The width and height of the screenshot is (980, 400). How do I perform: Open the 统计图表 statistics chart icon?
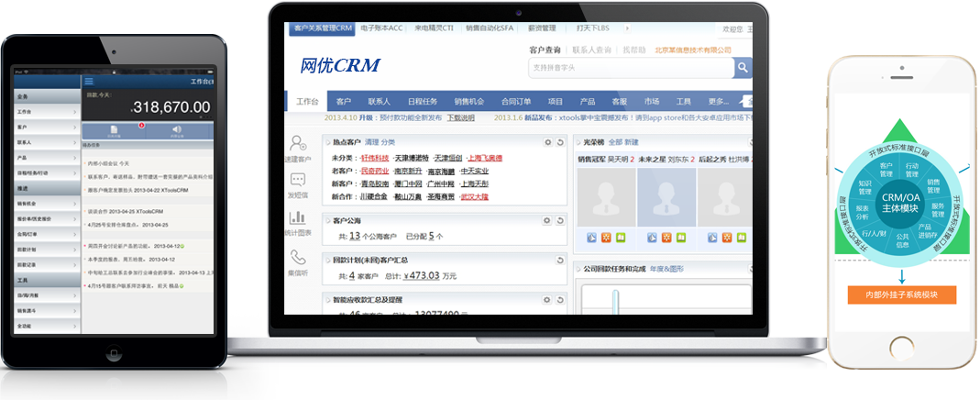[x=298, y=218]
